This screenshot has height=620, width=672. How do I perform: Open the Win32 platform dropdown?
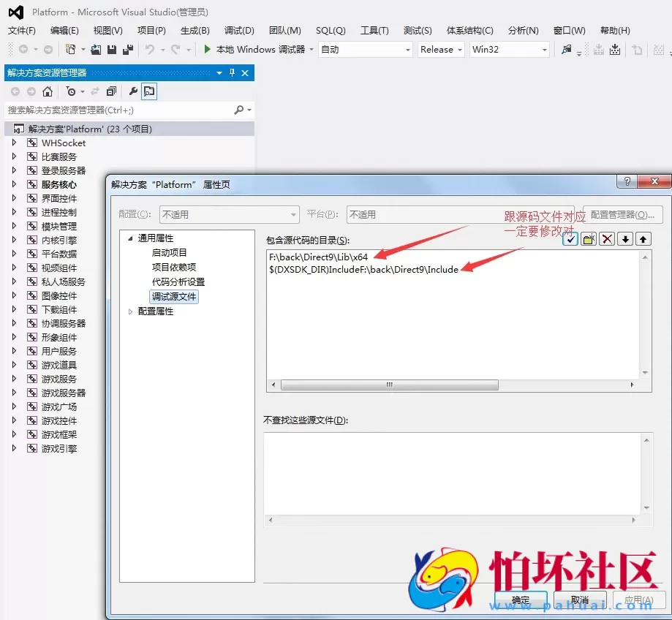point(509,49)
